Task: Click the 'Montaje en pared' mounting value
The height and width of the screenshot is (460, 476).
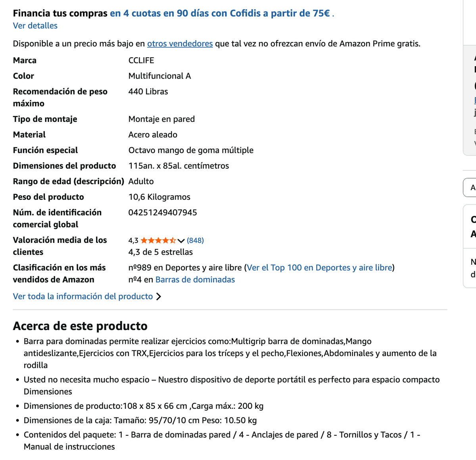Action: 161,119
